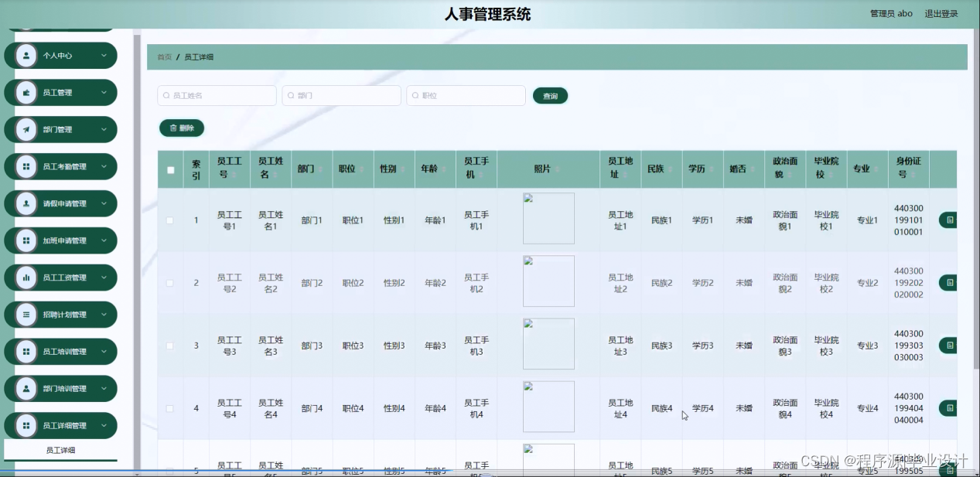Click the 个人中心 person icon
Viewport: 980px width, 477px height.
tap(26, 56)
